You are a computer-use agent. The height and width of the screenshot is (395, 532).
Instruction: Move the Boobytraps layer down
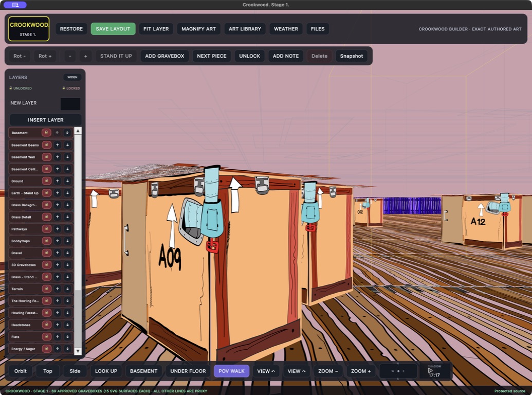coord(67,241)
